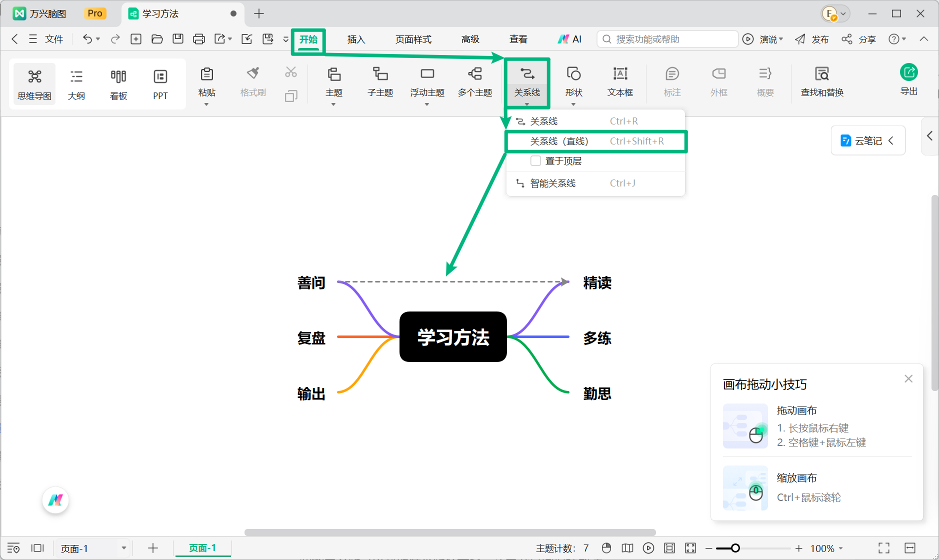
Task: Open the Insert (插入) tab
Action: pos(356,39)
